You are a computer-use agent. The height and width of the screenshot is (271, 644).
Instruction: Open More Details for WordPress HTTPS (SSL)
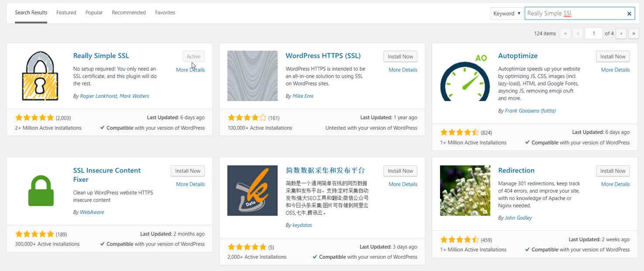tap(403, 70)
